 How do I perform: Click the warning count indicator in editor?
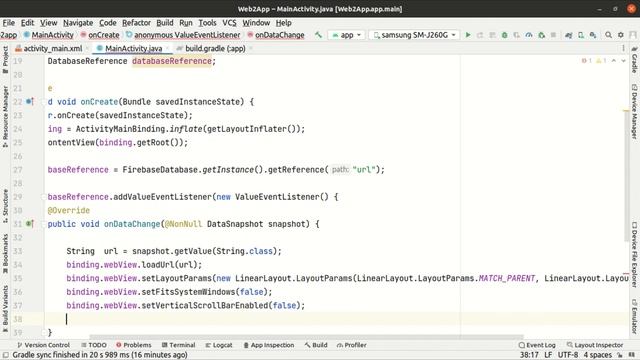(601, 61)
